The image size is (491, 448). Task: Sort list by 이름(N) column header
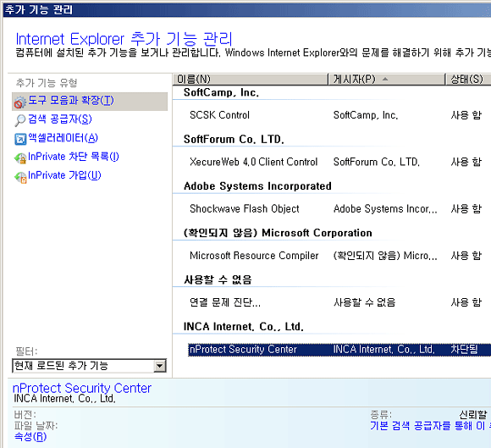click(251, 80)
